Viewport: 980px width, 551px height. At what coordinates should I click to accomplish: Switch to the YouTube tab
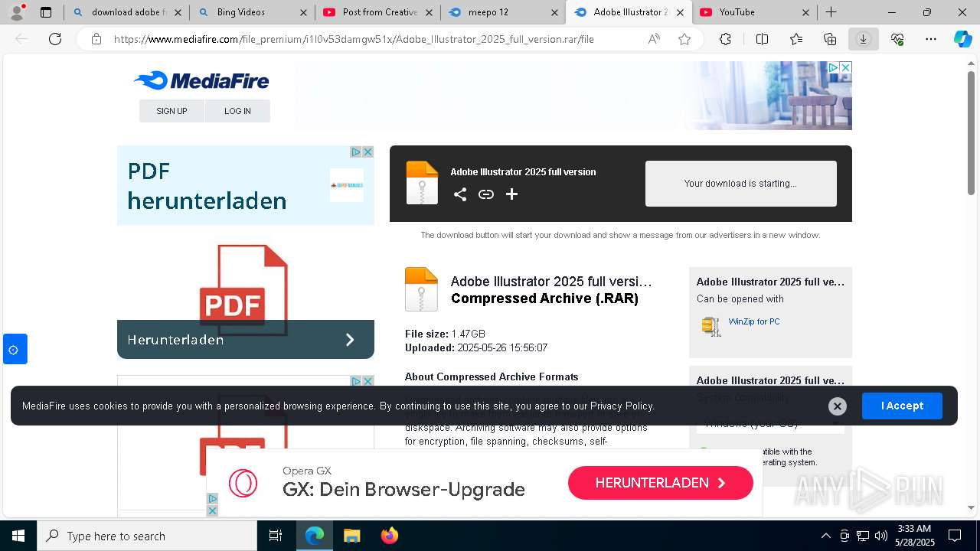(754, 12)
